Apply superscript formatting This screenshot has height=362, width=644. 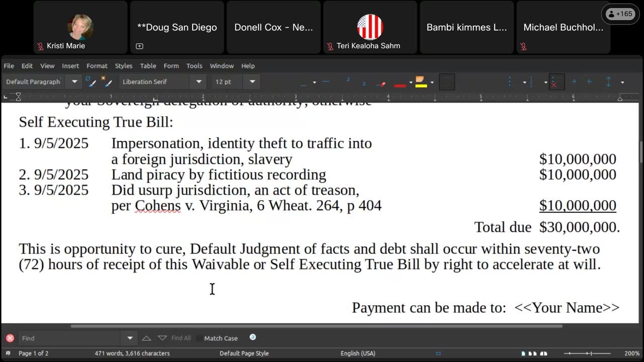pos(348,80)
